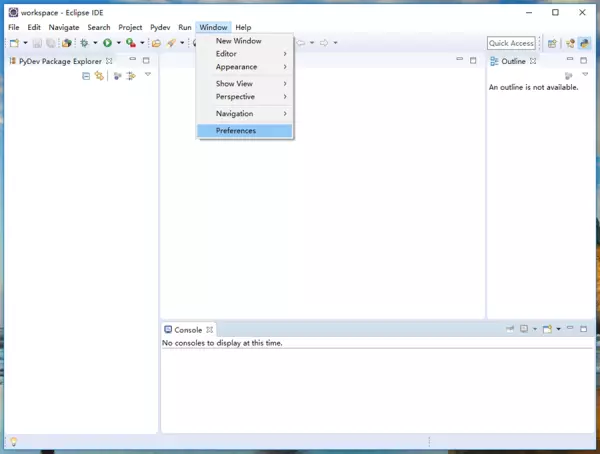The height and width of the screenshot is (454, 600).
Task: Click the Open Perspective icon
Action: pyautogui.click(x=552, y=43)
